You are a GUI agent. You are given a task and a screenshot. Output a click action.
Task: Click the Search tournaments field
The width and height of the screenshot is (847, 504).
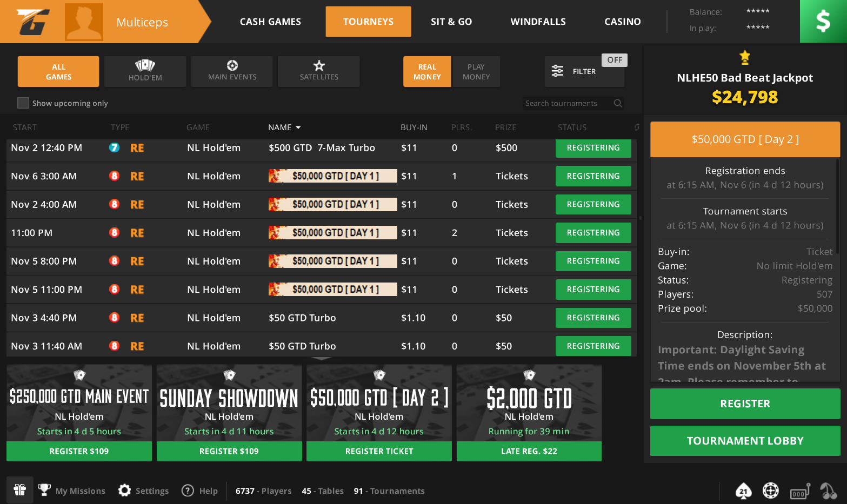point(568,103)
